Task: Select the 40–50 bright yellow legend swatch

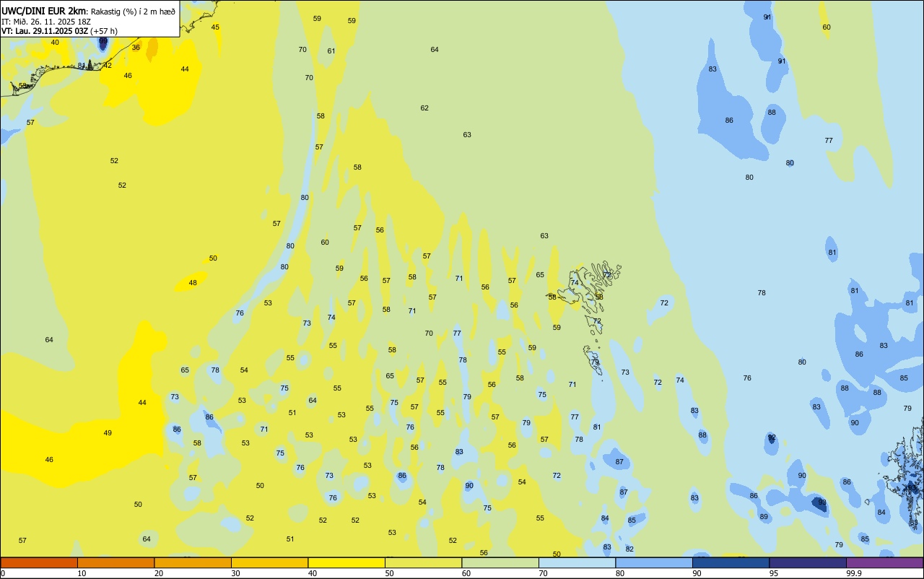Action: [346, 562]
